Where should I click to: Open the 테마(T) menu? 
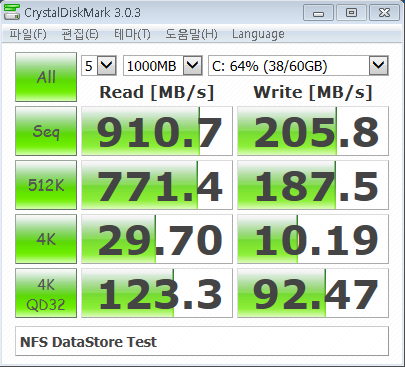coord(132,34)
